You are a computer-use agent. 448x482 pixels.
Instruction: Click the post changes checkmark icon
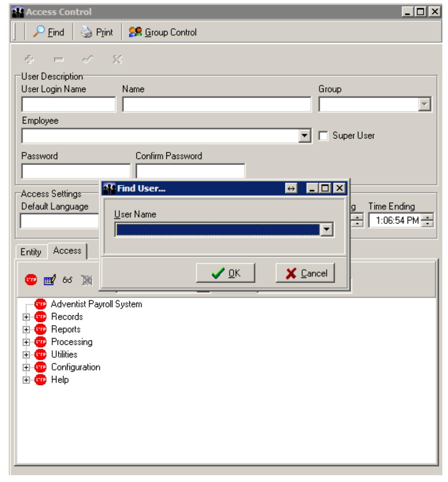[88, 59]
